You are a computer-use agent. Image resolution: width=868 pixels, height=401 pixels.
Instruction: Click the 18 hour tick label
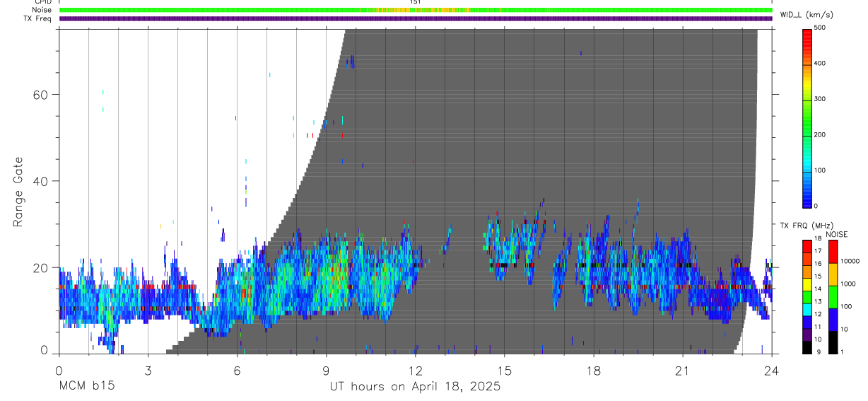tap(594, 371)
